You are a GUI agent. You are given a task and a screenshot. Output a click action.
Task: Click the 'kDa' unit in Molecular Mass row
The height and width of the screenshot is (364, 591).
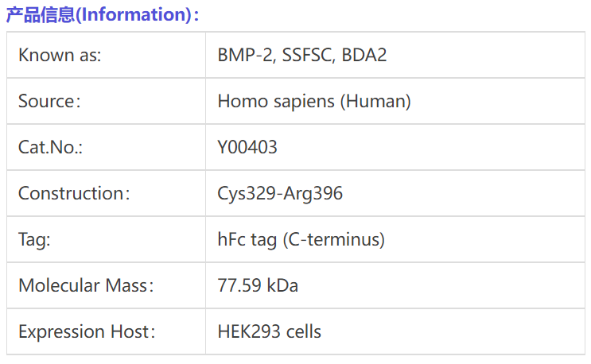282,285
